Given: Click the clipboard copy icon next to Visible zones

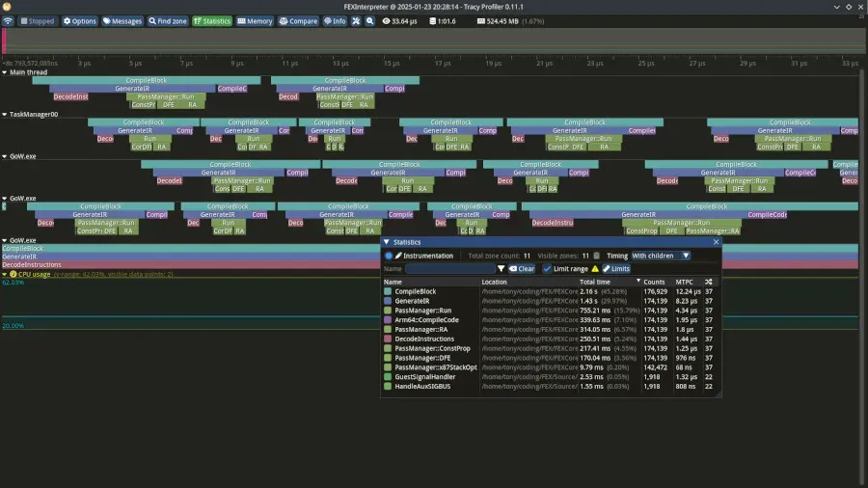Looking at the screenshot, I should point(596,256).
